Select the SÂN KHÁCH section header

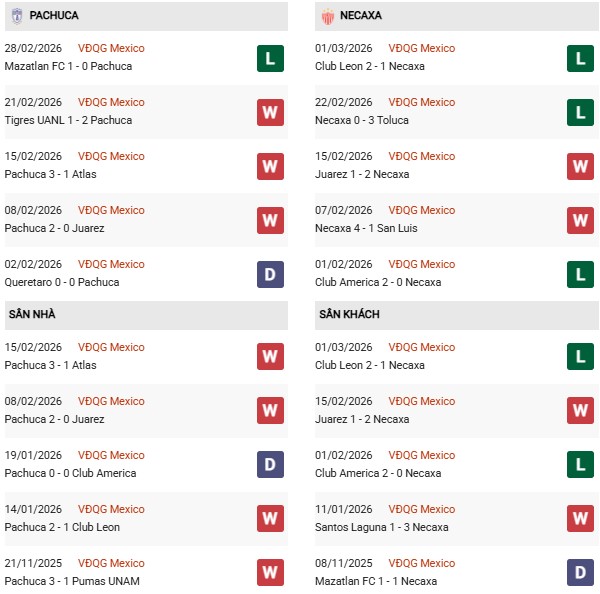click(x=351, y=314)
